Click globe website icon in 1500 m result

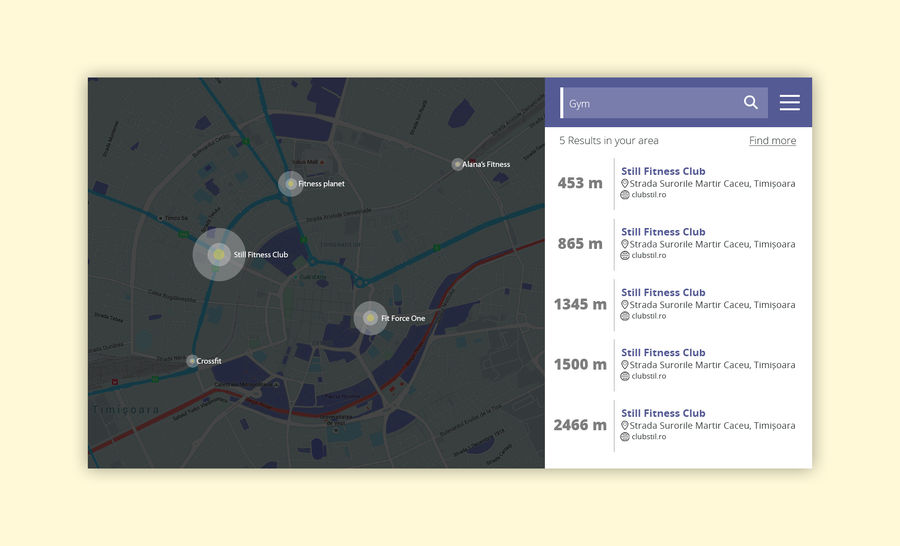[x=625, y=376]
